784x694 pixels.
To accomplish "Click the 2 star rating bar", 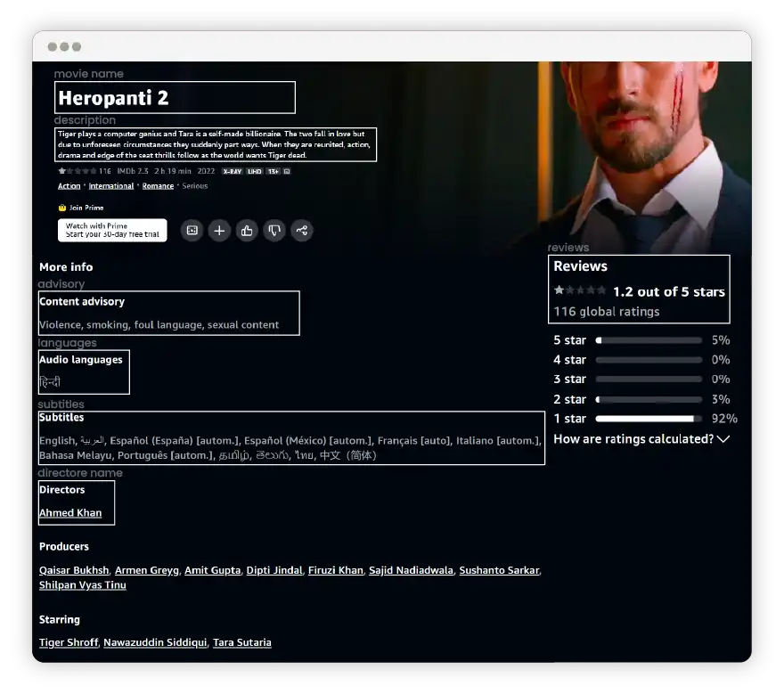I will tap(649, 399).
